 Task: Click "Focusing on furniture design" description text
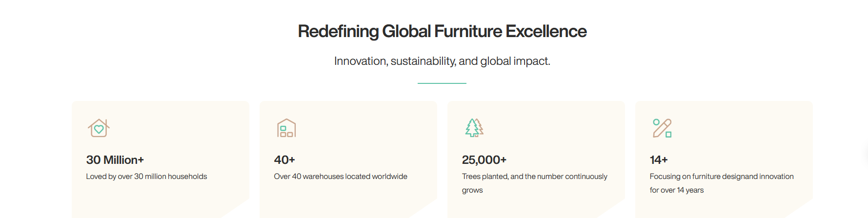click(722, 177)
